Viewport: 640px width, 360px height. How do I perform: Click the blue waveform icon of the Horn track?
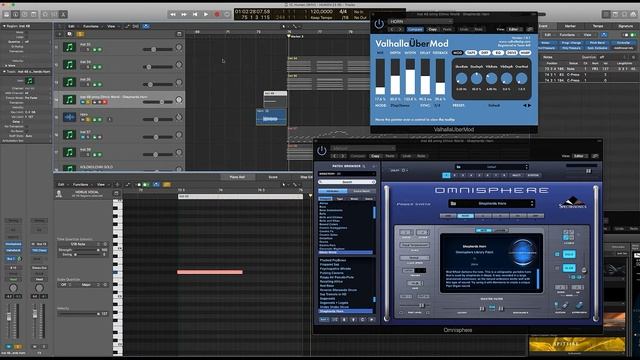coord(69,117)
